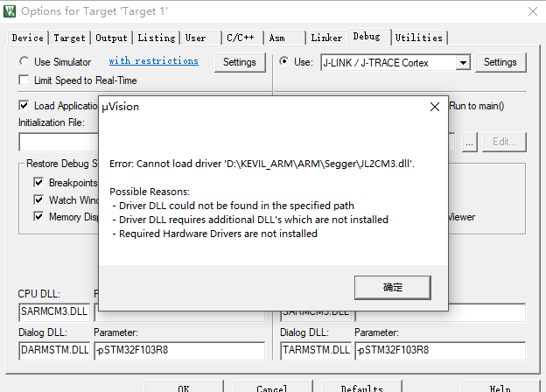Click the 确定 button in error dialog
This screenshot has height=392, width=546.
pos(392,287)
